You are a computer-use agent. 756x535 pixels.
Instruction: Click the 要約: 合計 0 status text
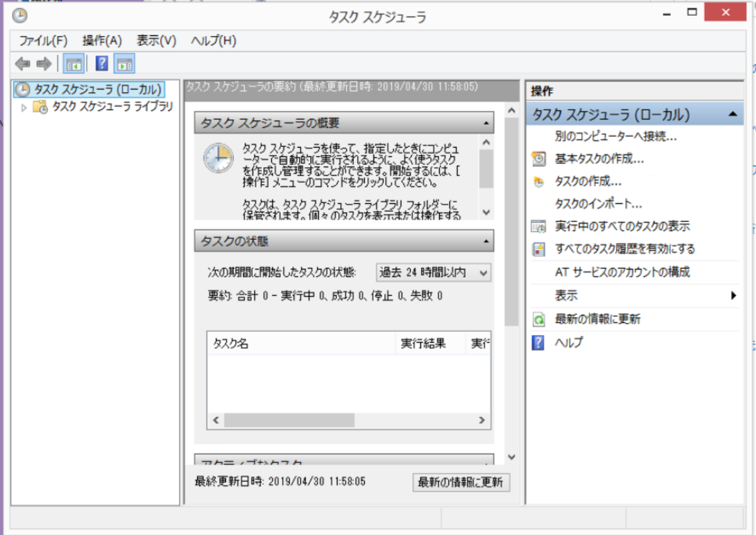324,295
